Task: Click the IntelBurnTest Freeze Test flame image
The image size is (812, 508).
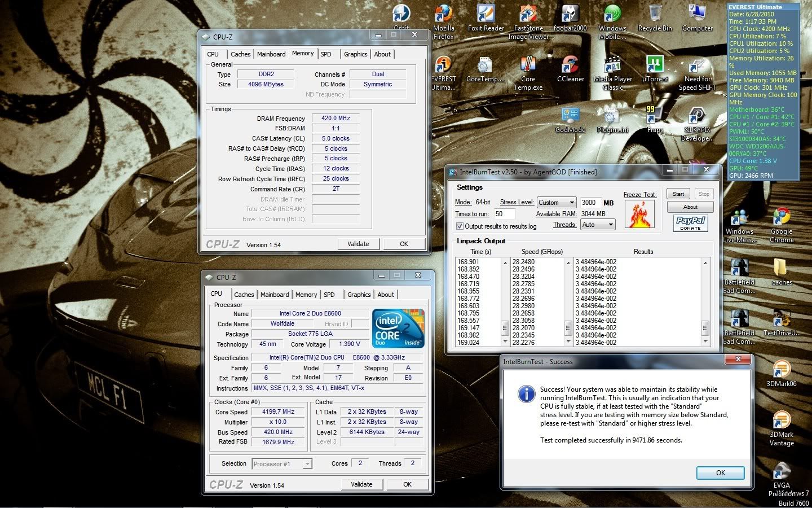Action: pyautogui.click(x=639, y=214)
